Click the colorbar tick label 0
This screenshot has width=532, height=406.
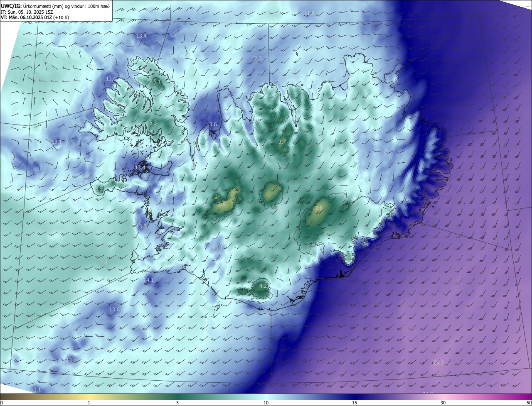coord(2,403)
